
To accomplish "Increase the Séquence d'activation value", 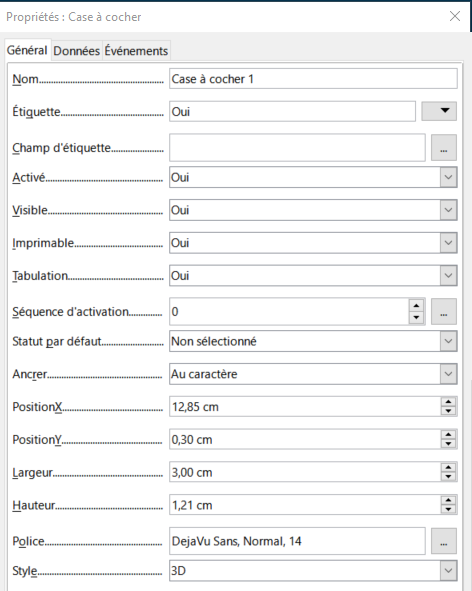I will (x=416, y=306).
